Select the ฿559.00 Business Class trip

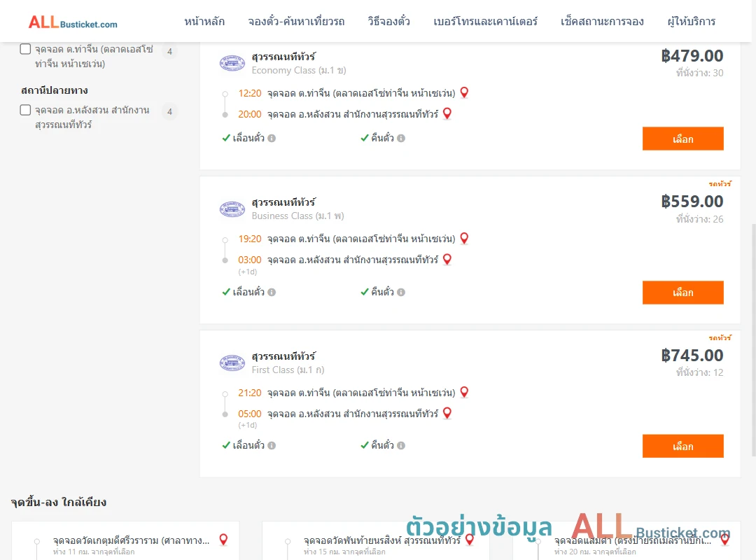click(x=682, y=293)
